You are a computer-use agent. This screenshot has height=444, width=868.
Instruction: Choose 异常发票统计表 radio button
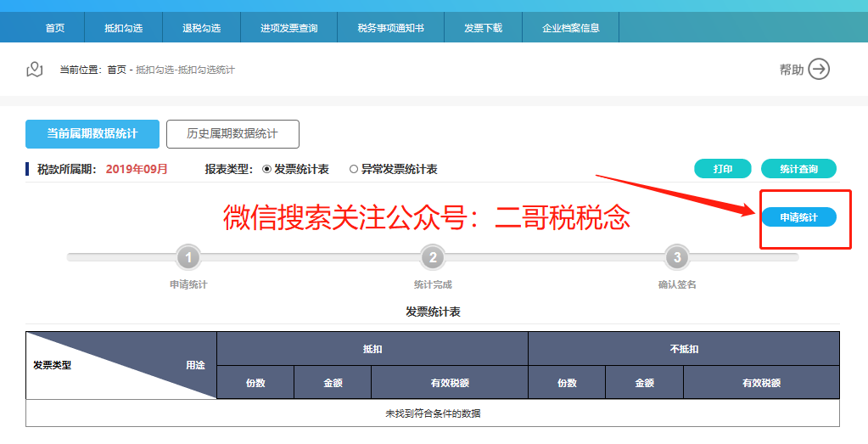coord(354,170)
